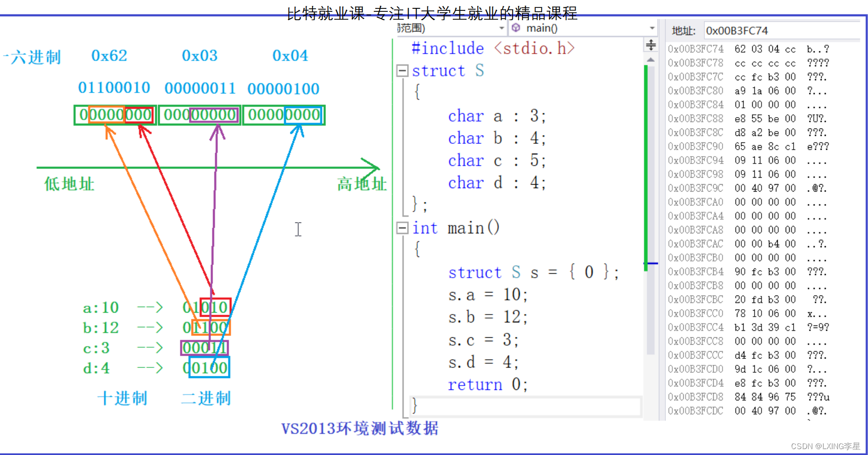The image size is (868, 455).
Task: Click the 'struct S' declaration text
Action: 448,71
